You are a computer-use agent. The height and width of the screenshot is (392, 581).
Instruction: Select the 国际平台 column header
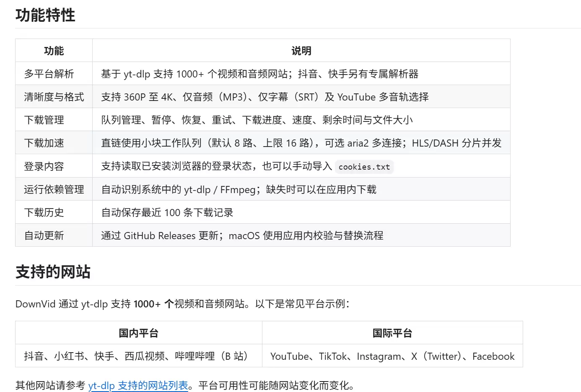[392, 333]
